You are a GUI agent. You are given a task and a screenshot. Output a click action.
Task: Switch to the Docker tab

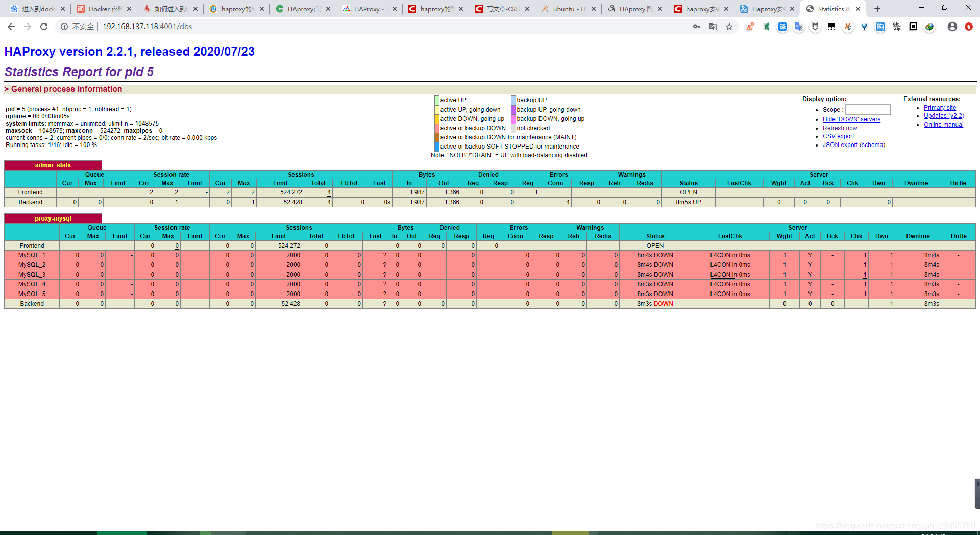(x=105, y=9)
